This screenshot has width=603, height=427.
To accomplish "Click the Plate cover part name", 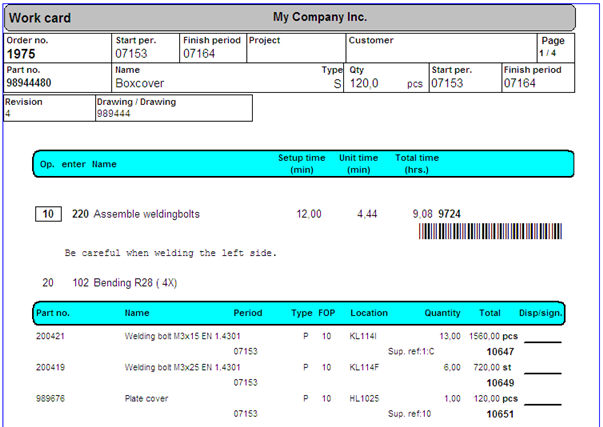I will pyautogui.click(x=146, y=399).
